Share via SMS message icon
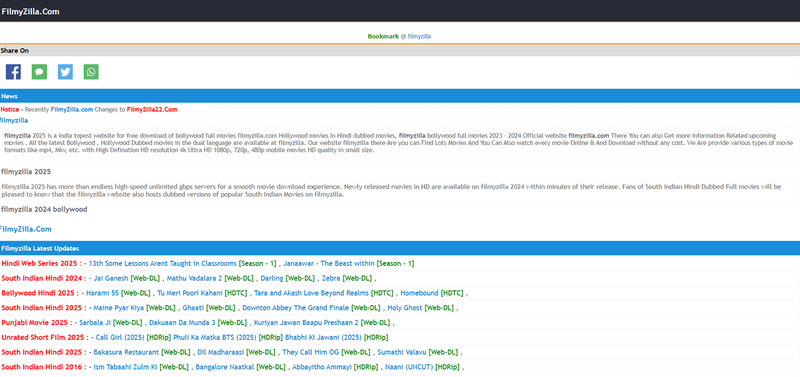 (x=39, y=72)
